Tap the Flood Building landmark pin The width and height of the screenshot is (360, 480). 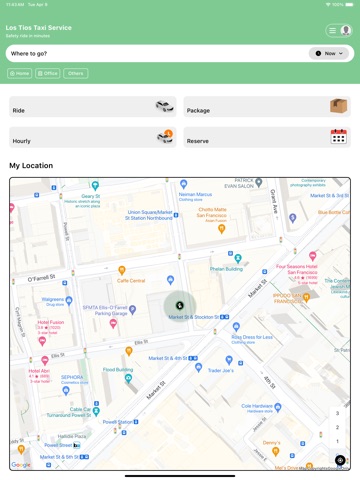(x=128, y=378)
